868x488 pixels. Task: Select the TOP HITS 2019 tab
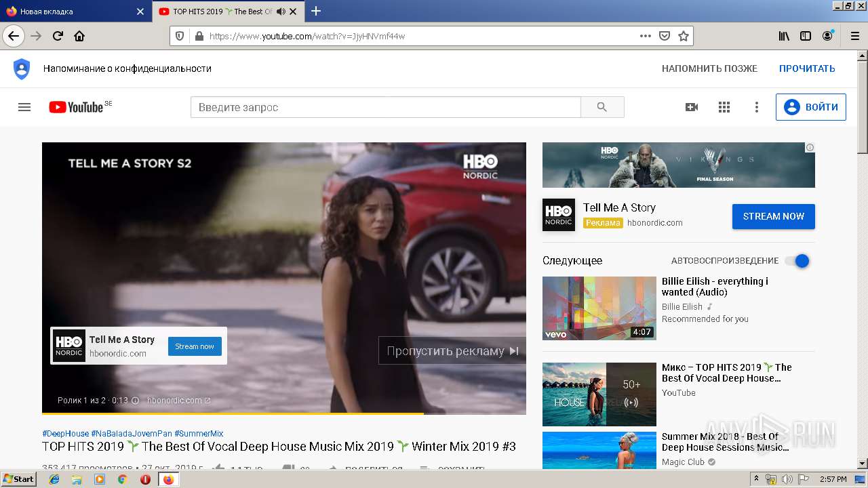click(x=227, y=12)
